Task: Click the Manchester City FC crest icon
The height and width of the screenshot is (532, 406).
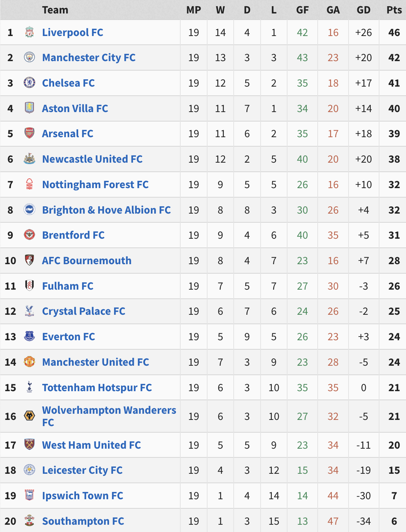Action: click(29, 57)
